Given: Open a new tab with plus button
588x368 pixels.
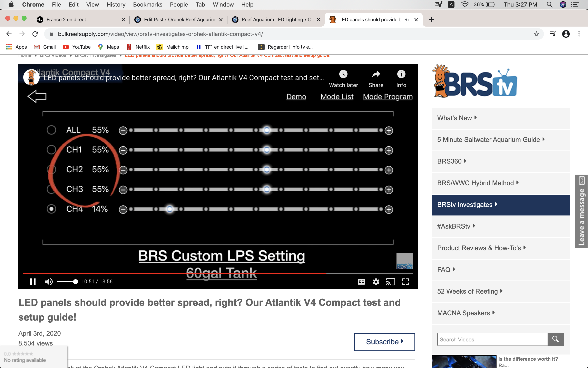Looking at the screenshot, I should tap(432, 19).
